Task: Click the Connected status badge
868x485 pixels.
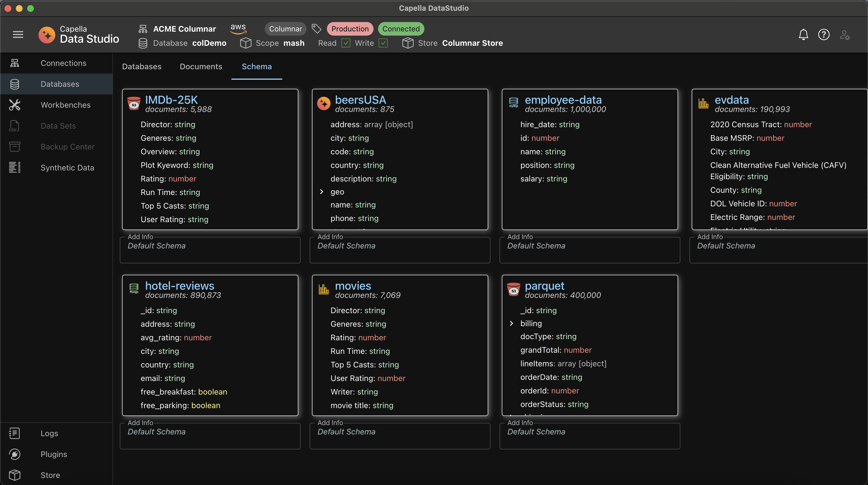Action: [401, 29]
